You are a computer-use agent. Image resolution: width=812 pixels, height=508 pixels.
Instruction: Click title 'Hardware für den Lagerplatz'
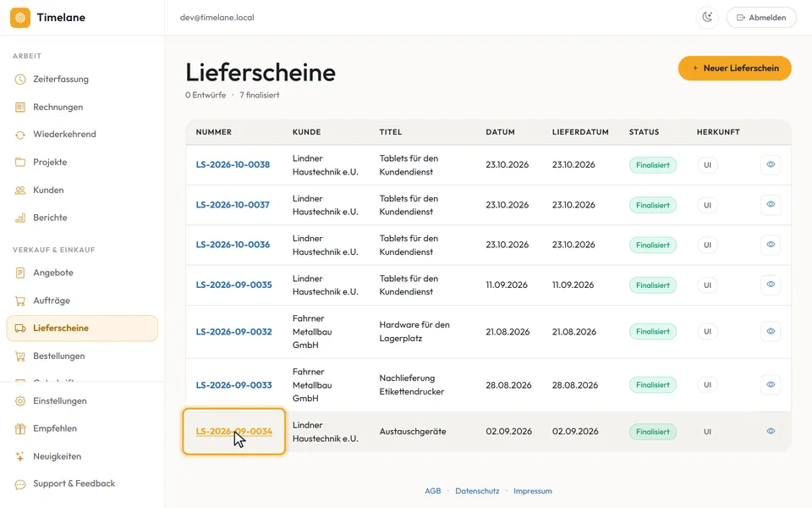[414, 331]
